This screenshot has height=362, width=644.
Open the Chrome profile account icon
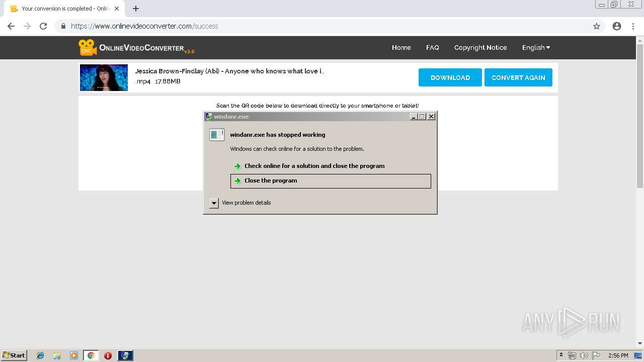617,26
